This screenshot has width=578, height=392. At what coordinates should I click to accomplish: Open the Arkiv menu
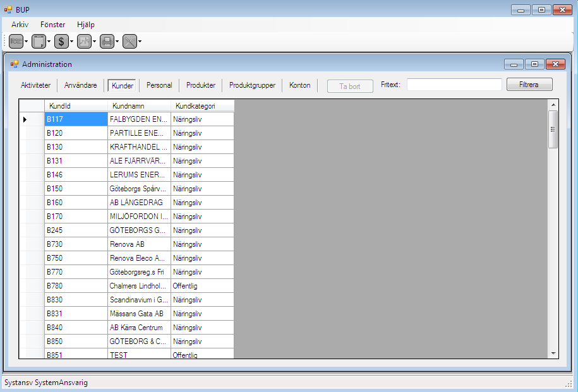pyautogui.click(x=20, y=25)
